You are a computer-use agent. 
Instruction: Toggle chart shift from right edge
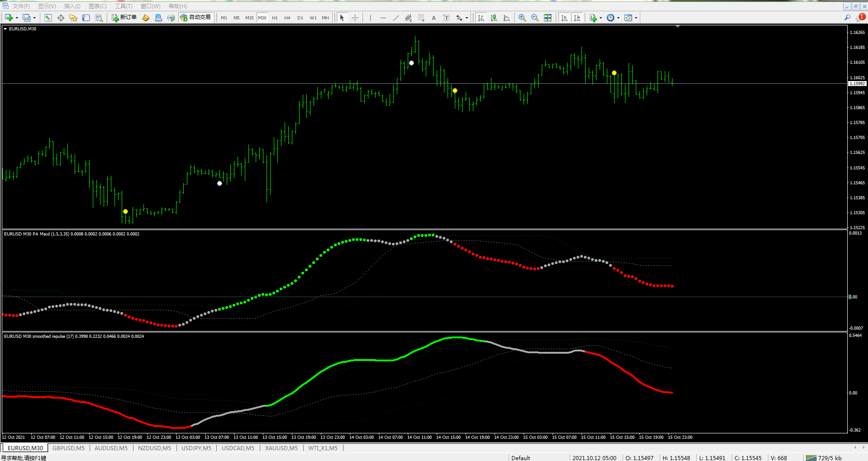pyautogui.click(x=577, y=18)
